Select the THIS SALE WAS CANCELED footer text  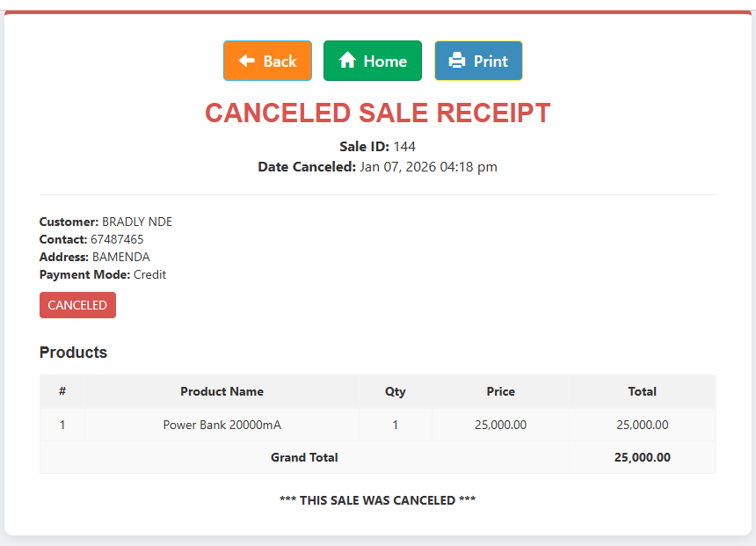(377, 499)
